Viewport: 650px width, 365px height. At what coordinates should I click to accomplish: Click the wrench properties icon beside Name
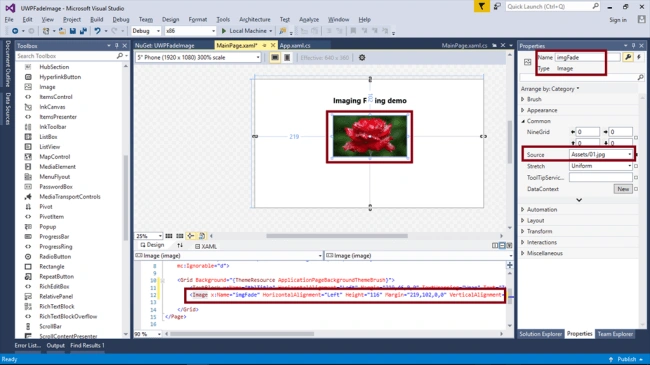(628, 57)
